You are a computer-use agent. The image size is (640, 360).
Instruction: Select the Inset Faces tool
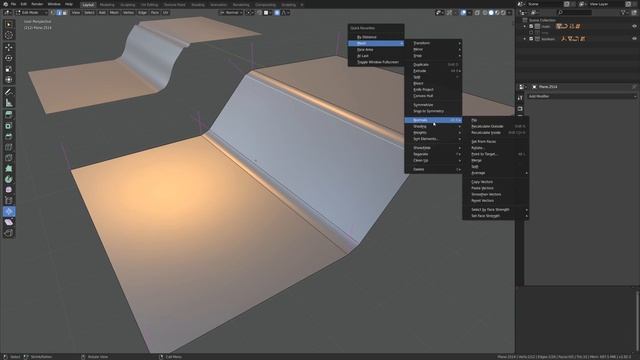[9, 126]
